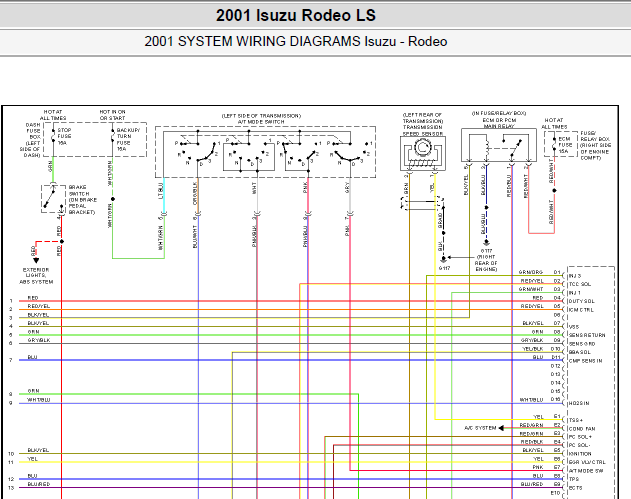The image size is (631, 499).
Task: Click the "EXTERIOR LIGHTS, ABS SYSTEM" label
Action: 36,276
